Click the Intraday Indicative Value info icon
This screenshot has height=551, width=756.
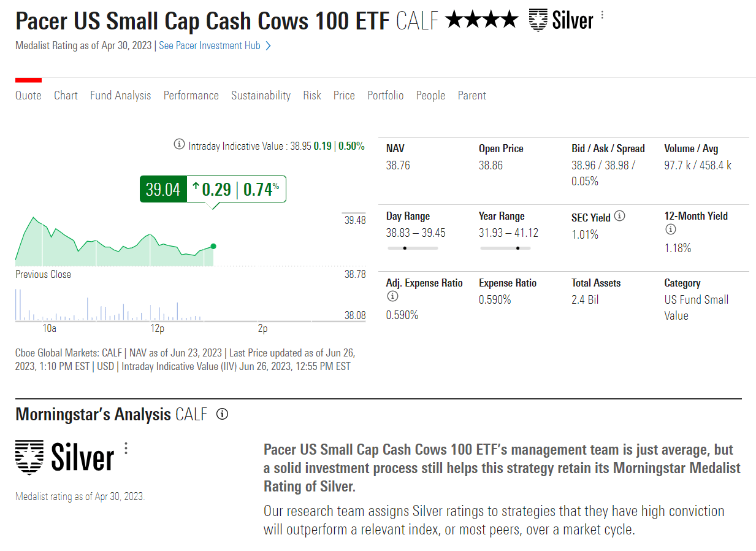179,144
